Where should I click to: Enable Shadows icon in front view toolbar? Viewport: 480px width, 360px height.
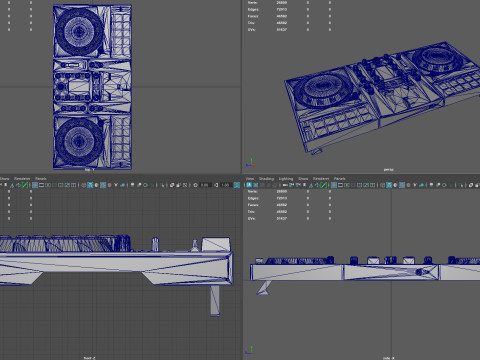[x=123, y=185]
